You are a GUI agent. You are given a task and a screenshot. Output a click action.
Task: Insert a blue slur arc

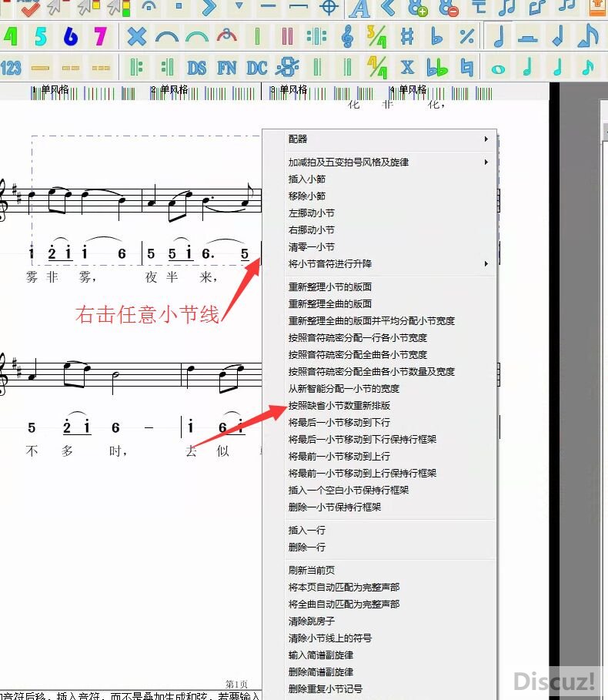tap(167, 37)
